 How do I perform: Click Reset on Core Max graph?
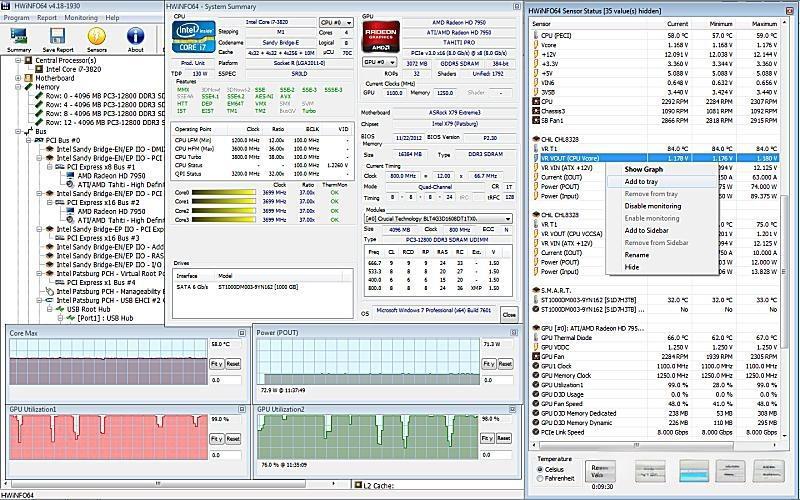point(233,364)
